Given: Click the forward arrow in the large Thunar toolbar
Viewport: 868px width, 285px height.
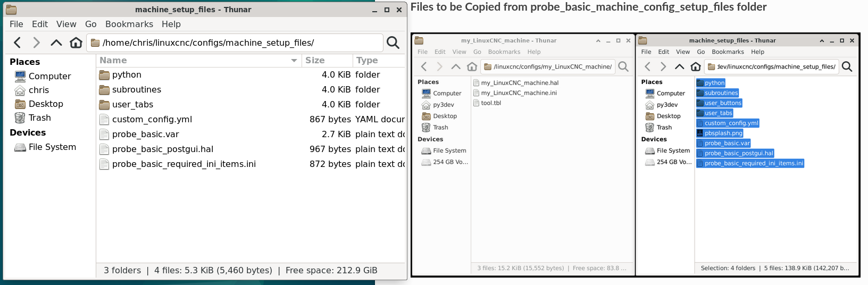Looking at the screenshot, I should (x=36, y=43).
